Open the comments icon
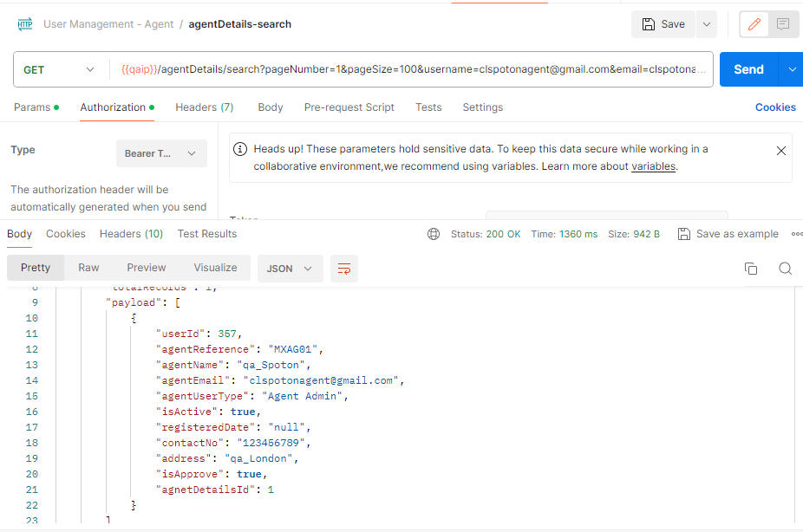The image size is (803, 532). click(782, 24)
